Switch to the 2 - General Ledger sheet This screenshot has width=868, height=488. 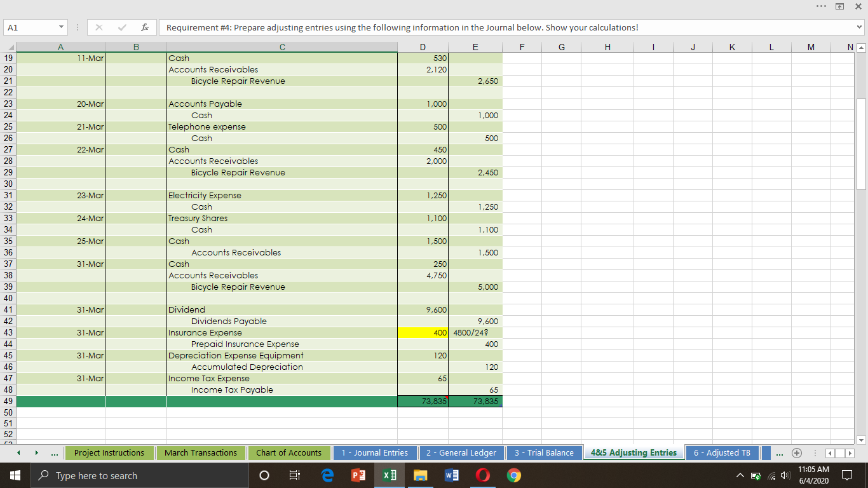[x=462, y=452]
